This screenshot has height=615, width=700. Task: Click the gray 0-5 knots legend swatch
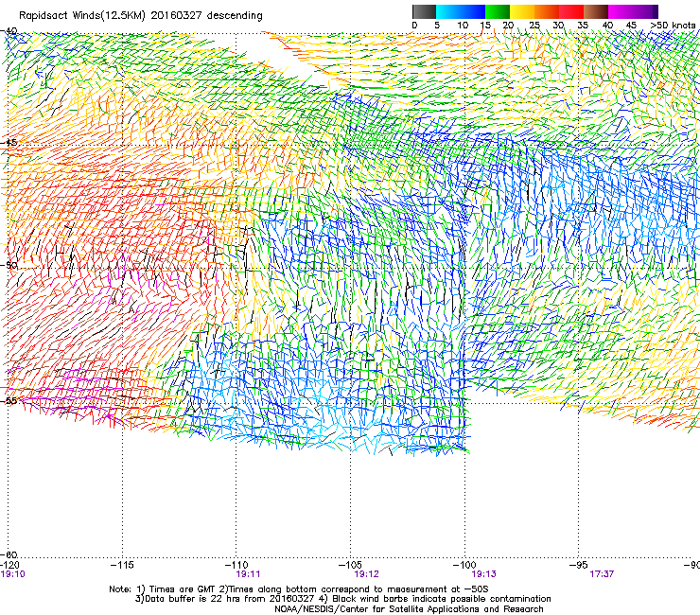[x=424, y=11]
